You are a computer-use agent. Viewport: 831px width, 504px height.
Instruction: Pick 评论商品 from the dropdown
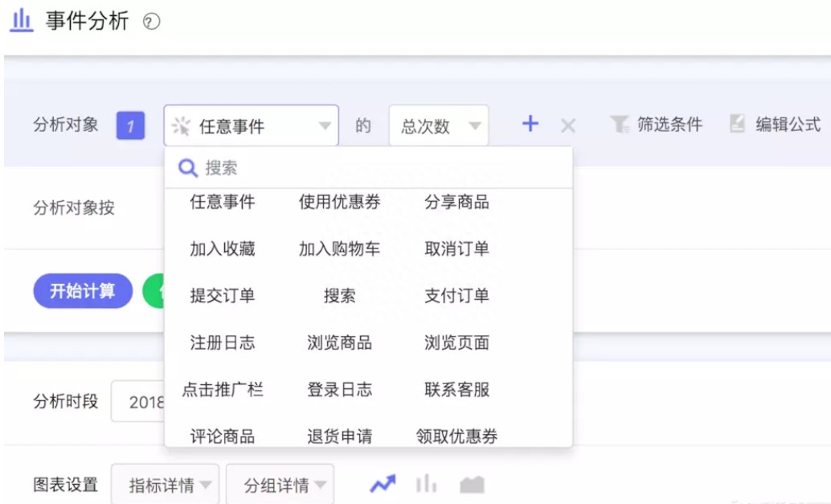click(x=223, y=436)
